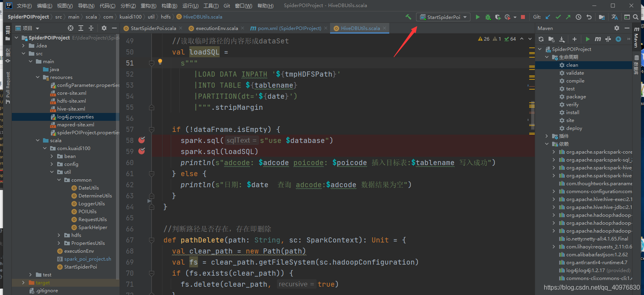This screenshot has height=295, width=644.
Task: Go to next highlighted error arrow
Action: tap(530, 39)
